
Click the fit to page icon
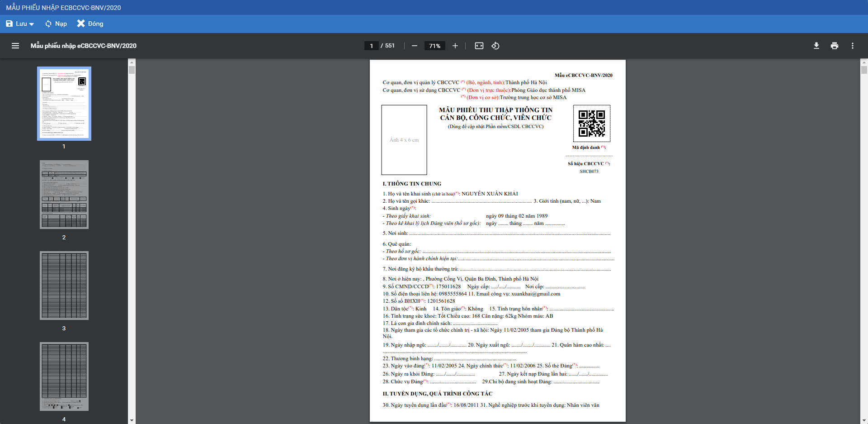[479, 46]
